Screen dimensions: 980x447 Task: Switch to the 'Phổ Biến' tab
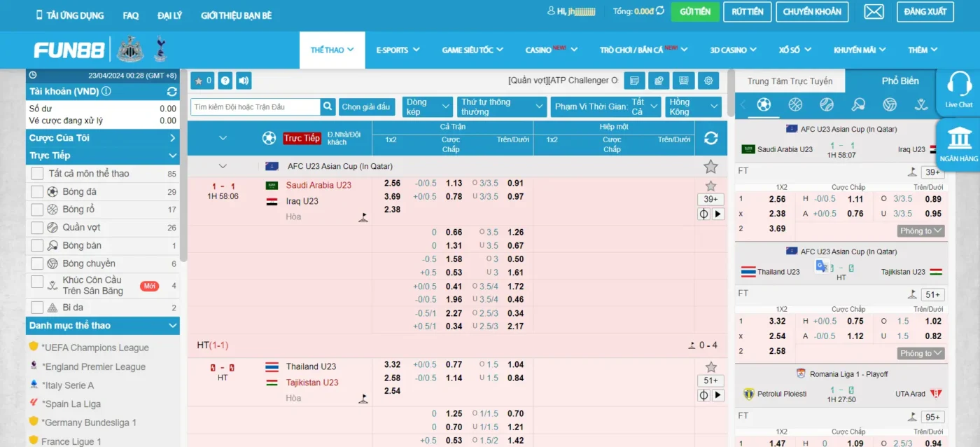(x=900, y=81)
